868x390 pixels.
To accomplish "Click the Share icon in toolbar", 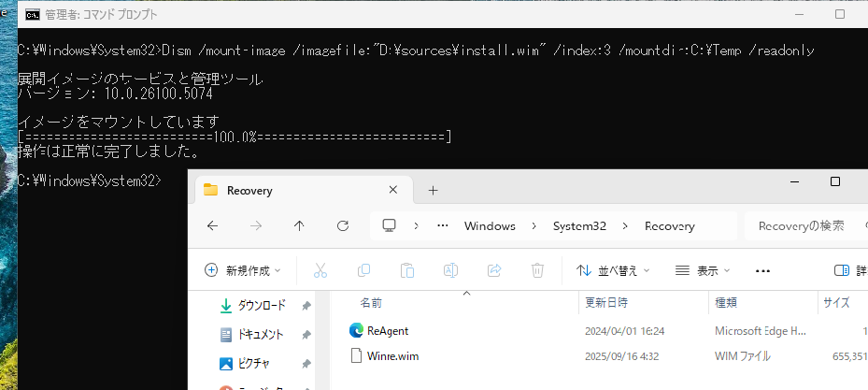I will (494, 270).
